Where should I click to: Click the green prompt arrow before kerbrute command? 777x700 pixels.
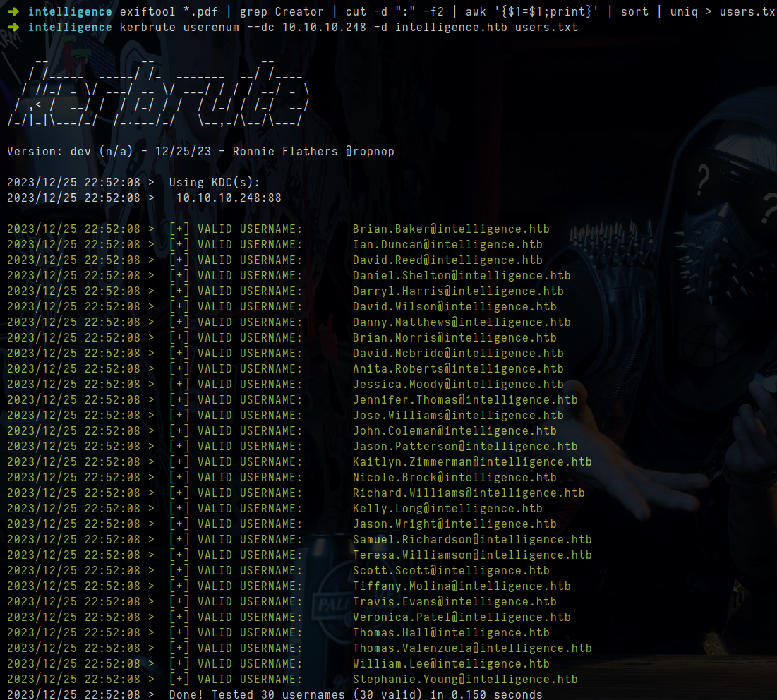click(13, 28)
